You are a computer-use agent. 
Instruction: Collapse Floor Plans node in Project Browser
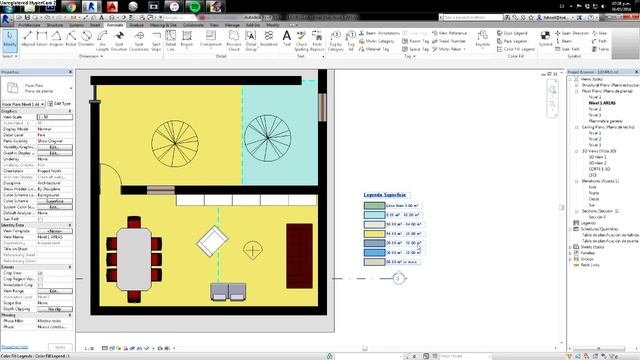pyautogui.click(x=577, y=91)
